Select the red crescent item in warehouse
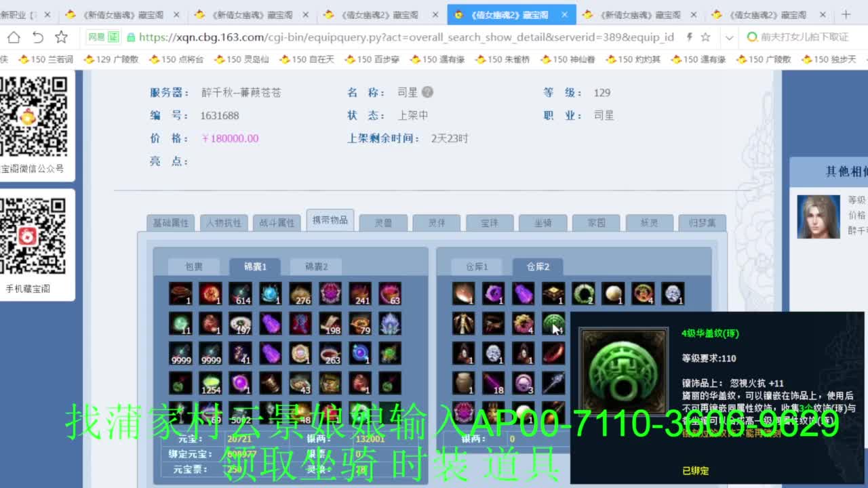This screenshot has height=488, width=868. point(553,353)
